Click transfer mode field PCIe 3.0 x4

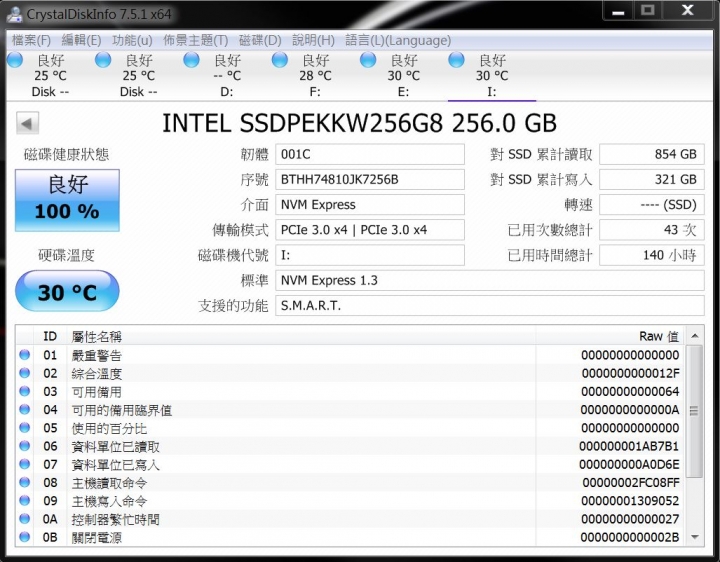[x=370, y=230]
